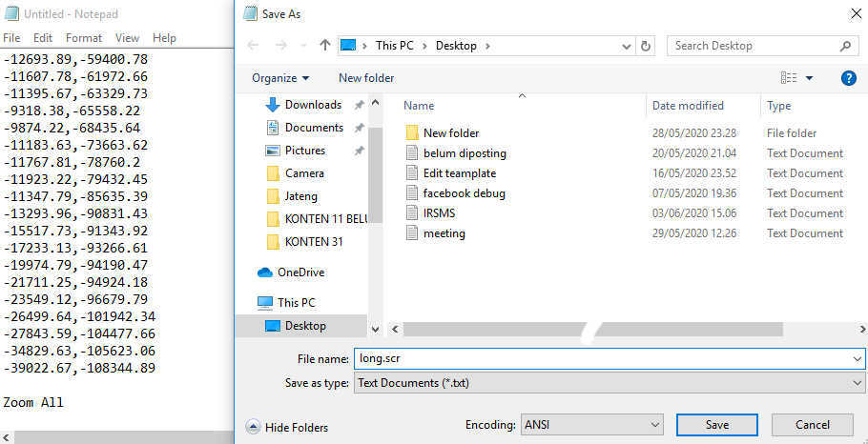868x444 pixels.
Task: Sort by Date modified column header
Action: coord(688,106)
